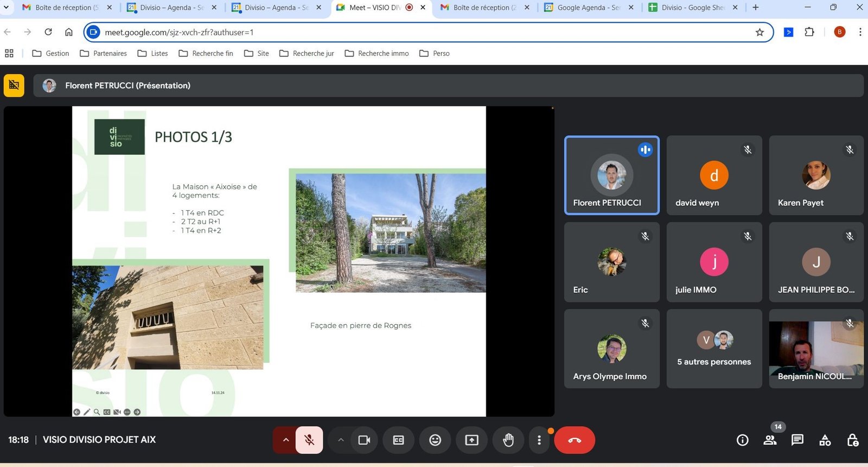Screen dimensions: 868x467
Task: Open more options three-dot menu
Action: click(539, 440)
